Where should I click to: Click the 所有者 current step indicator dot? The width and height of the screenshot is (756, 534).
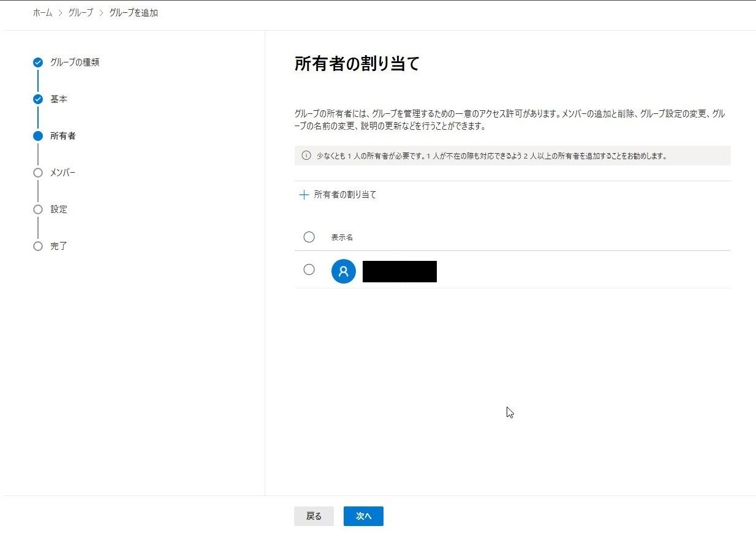point(38,136)
